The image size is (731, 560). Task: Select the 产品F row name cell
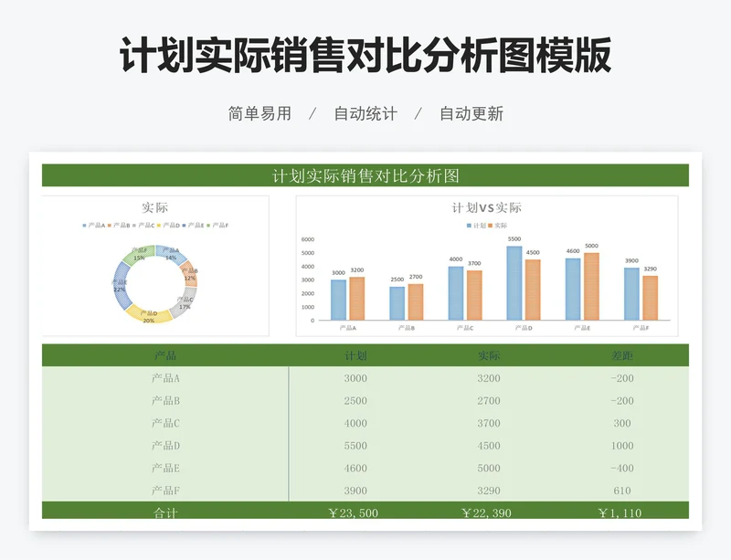[165, 491]
